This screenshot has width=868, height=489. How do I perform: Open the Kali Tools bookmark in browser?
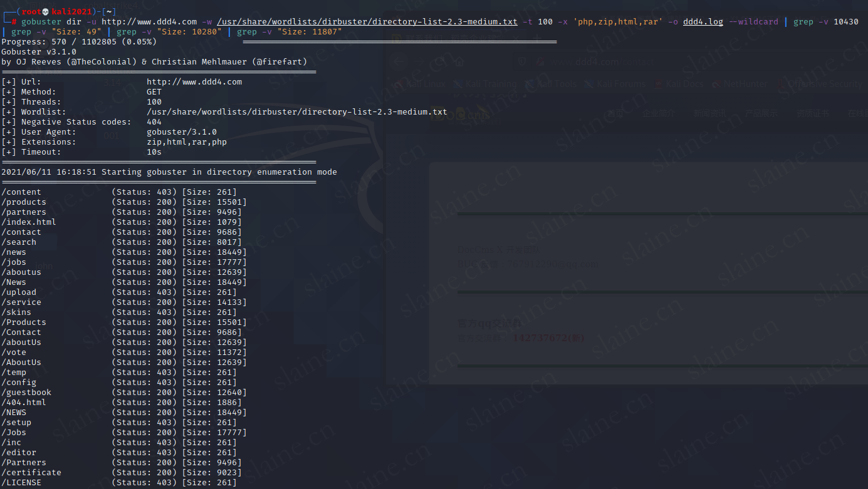(550, 84)
